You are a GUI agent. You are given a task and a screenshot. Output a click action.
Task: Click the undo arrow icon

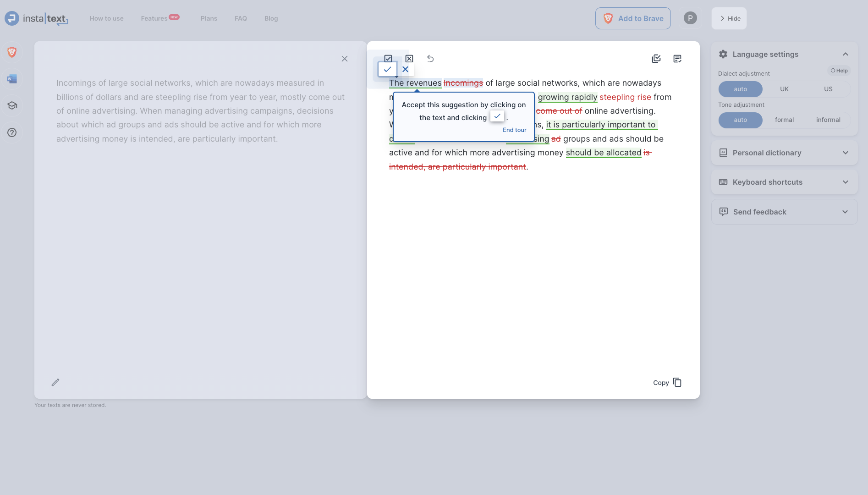[x=430, y=59]
